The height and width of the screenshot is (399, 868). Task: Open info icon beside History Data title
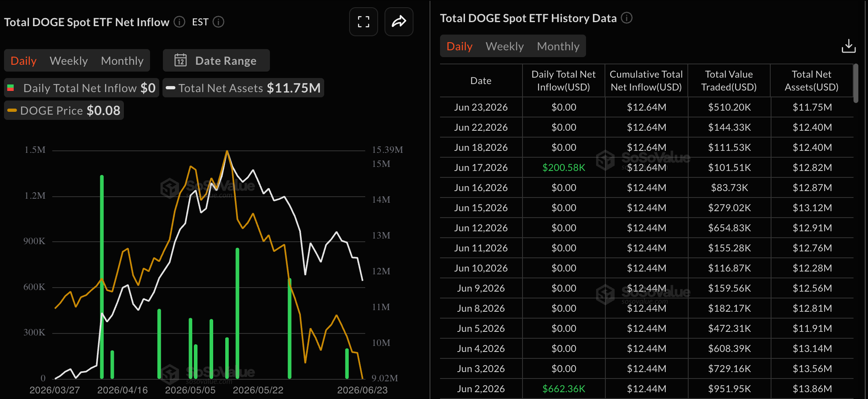(627, 18)
